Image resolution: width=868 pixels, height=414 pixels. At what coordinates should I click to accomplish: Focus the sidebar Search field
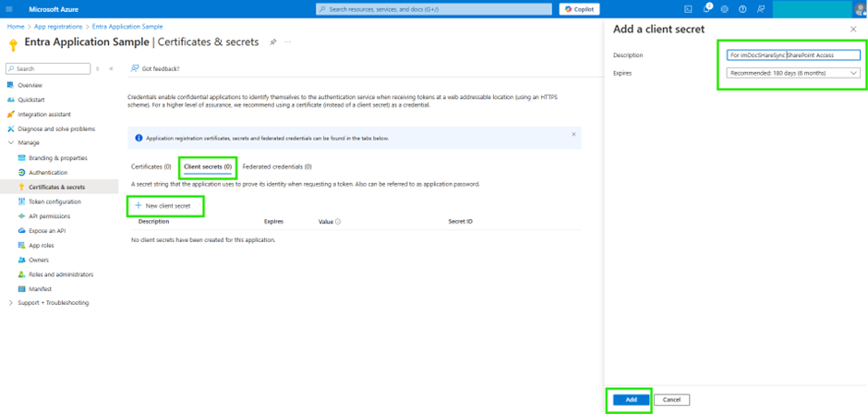(48, 68)
